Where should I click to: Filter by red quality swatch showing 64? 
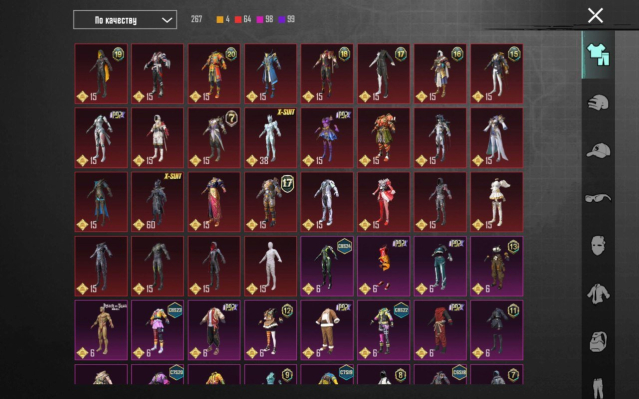tap(242, 19)
